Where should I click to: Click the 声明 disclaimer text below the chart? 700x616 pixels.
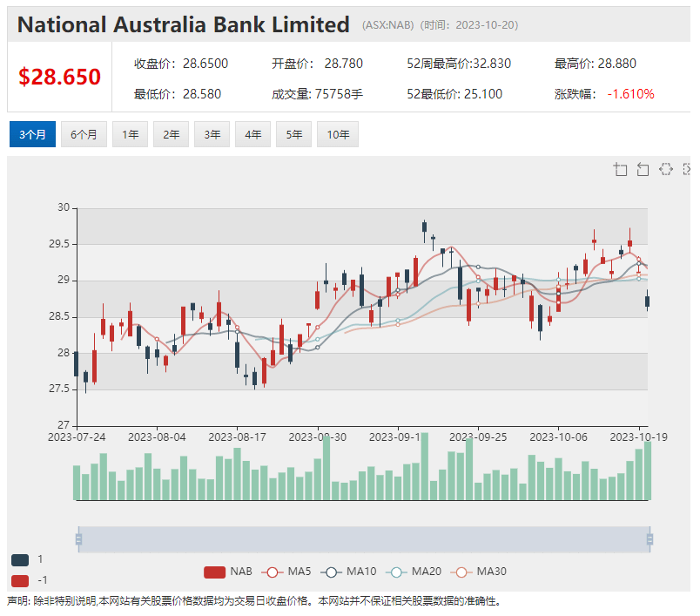coord(254,601)
